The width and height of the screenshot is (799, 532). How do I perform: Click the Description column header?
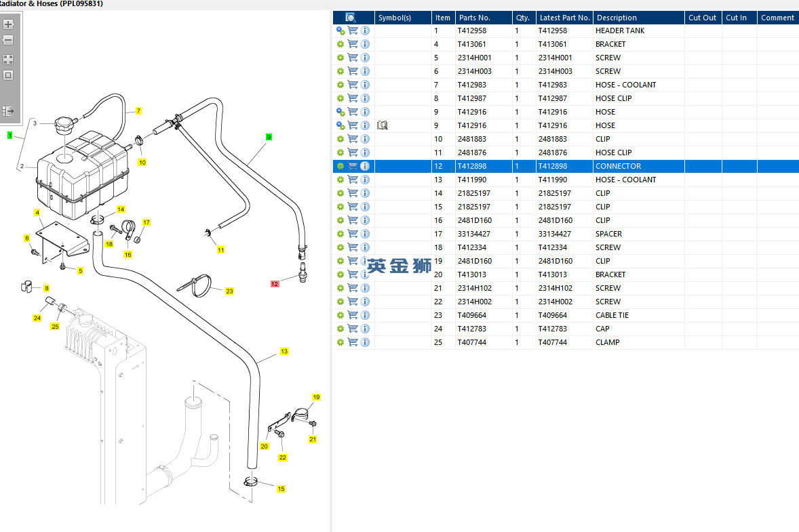(x=617, y=18)
